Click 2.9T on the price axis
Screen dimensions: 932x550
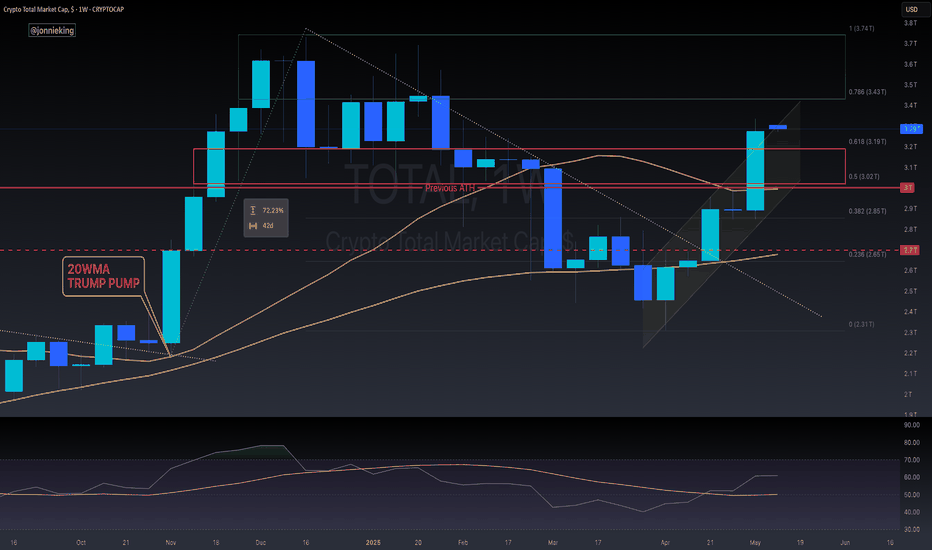(910, 209)
